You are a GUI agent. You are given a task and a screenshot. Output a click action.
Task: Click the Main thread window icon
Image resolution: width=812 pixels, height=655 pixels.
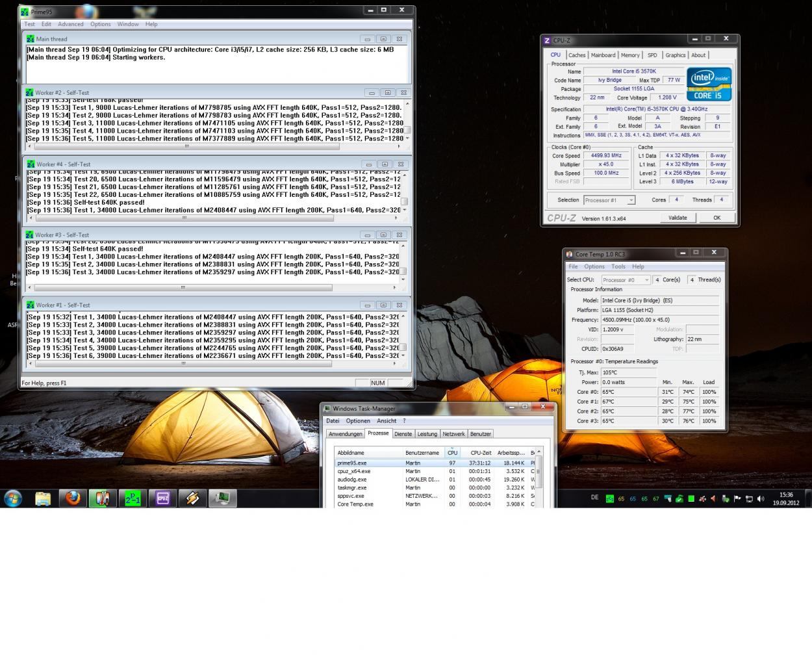coord(31,39)
